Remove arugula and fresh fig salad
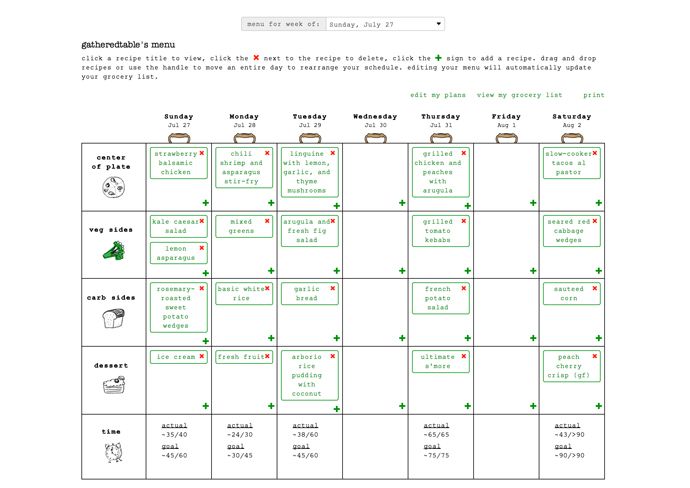The width and height of the screenshot is (690, 488). tap(333, 221)
